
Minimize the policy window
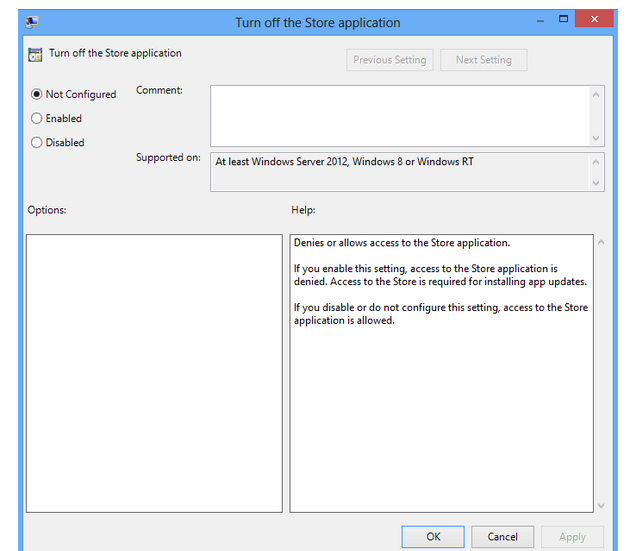tap(540, 20)
